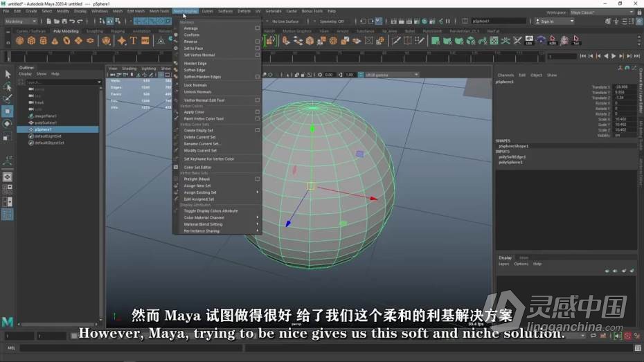Screen dimensions: 644x362
Task: Create a polygon plane from shelf
Action: (78, 41)
